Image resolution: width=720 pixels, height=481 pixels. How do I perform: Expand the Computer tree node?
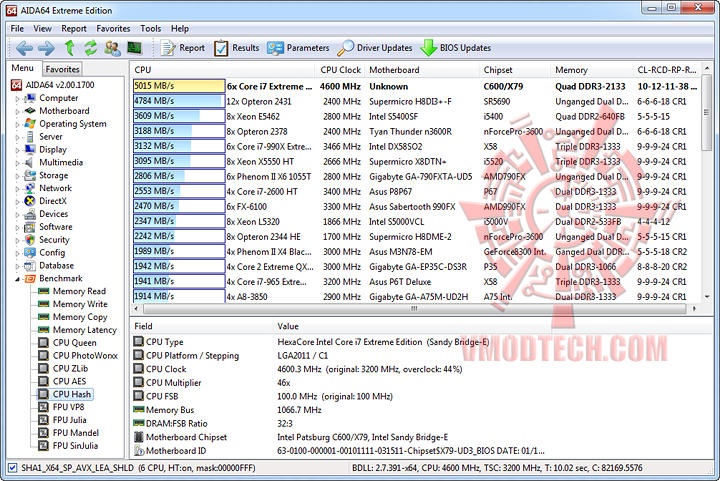17,98
